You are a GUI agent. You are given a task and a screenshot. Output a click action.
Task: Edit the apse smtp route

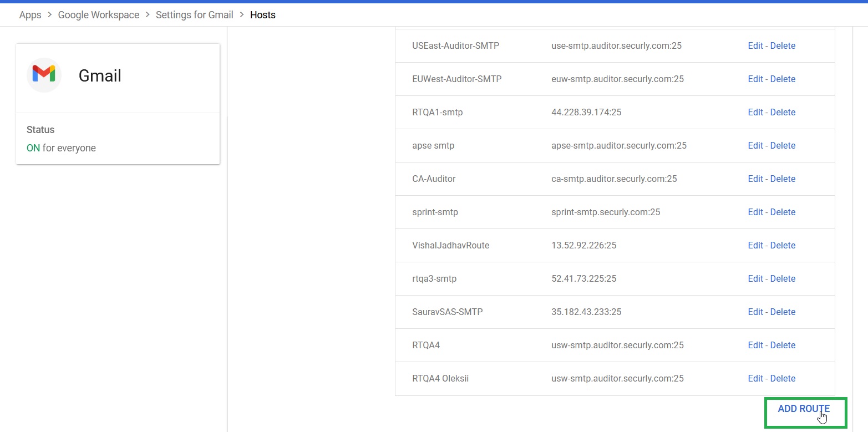pyautogui.click(x=755, y=146)
